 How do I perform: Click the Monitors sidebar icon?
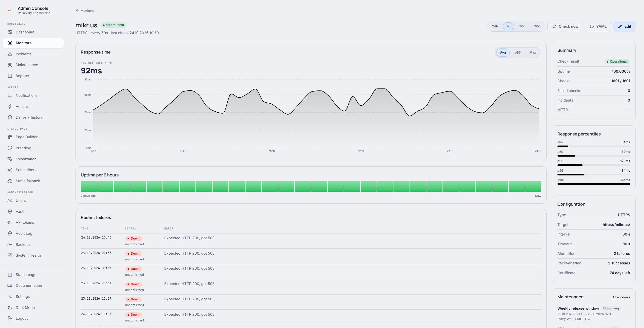click(x=10, y=43)
